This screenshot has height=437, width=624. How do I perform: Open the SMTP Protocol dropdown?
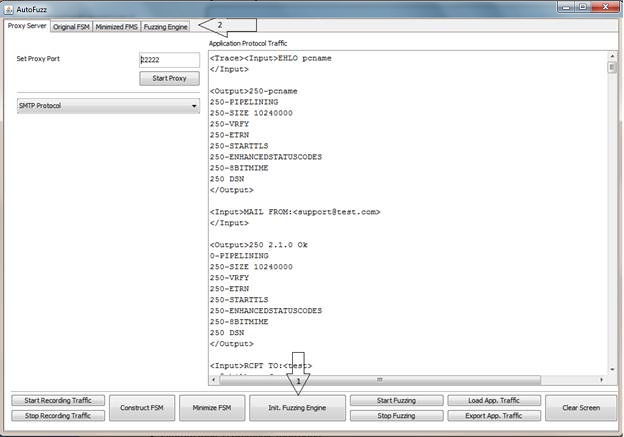coord(108,106)
